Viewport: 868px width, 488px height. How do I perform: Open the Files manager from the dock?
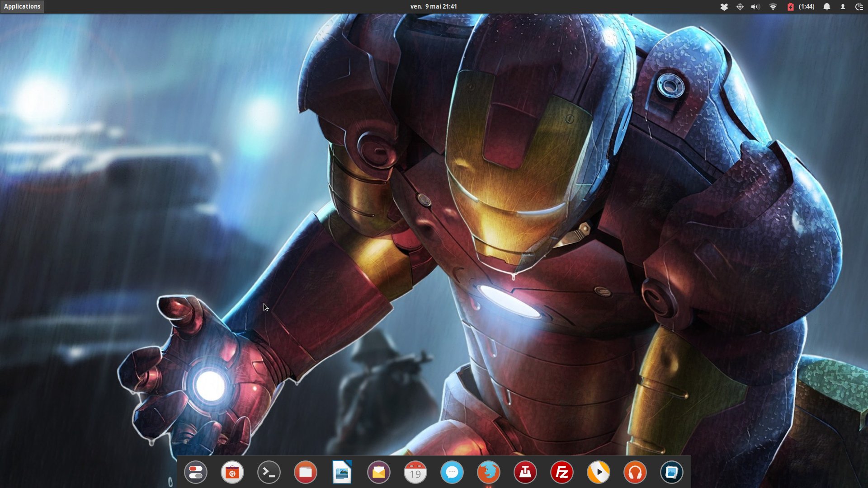tap(306, 473)
